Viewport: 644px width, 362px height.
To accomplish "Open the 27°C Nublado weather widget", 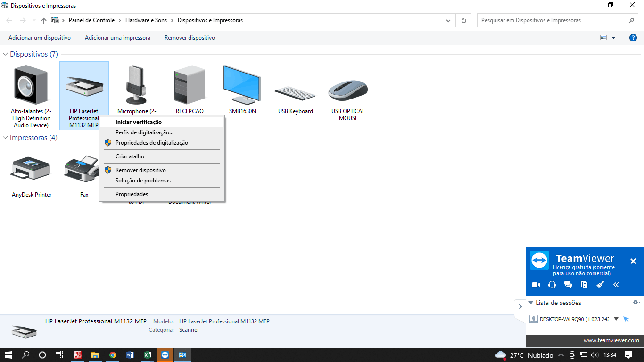I will [x=524, y=355].
